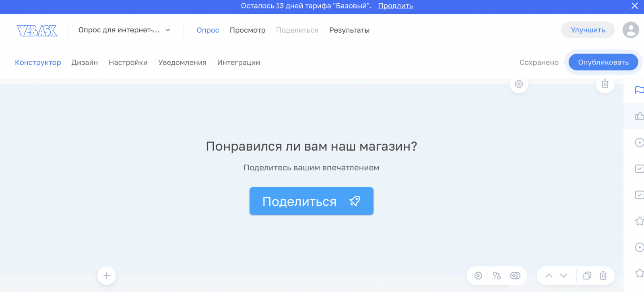644x292 pixels.
Task: Click the Опубликовать button
Action: 603,62
